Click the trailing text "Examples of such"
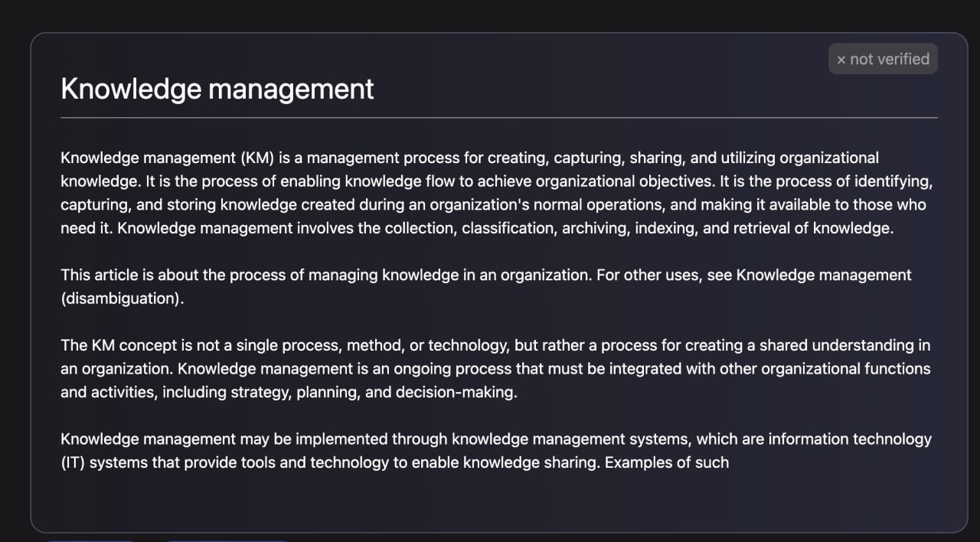 (x=666, y=462)
